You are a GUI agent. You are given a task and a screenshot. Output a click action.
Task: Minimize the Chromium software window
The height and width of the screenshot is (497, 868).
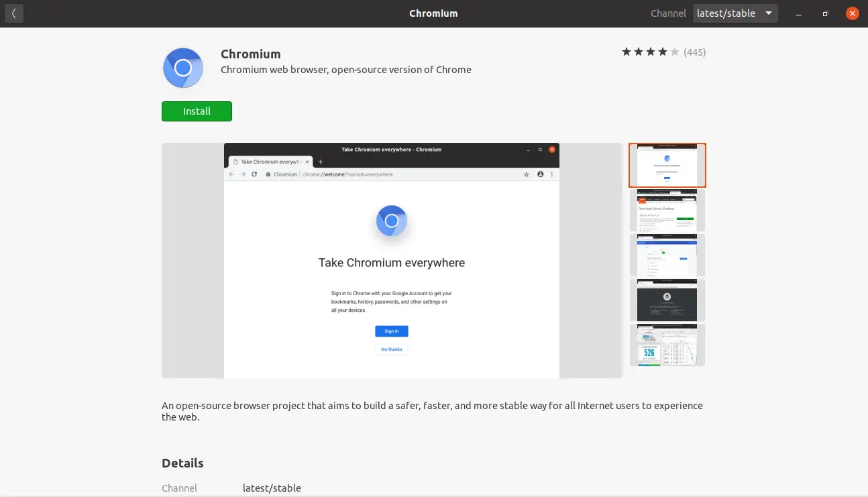[798, 13]
